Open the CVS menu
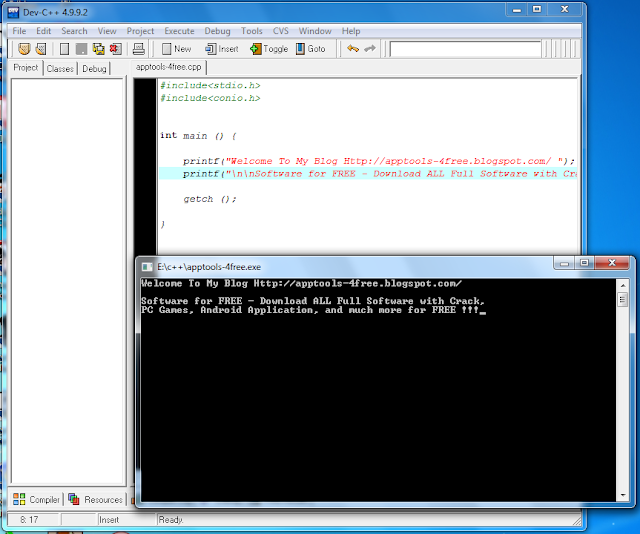 (280, 31)
